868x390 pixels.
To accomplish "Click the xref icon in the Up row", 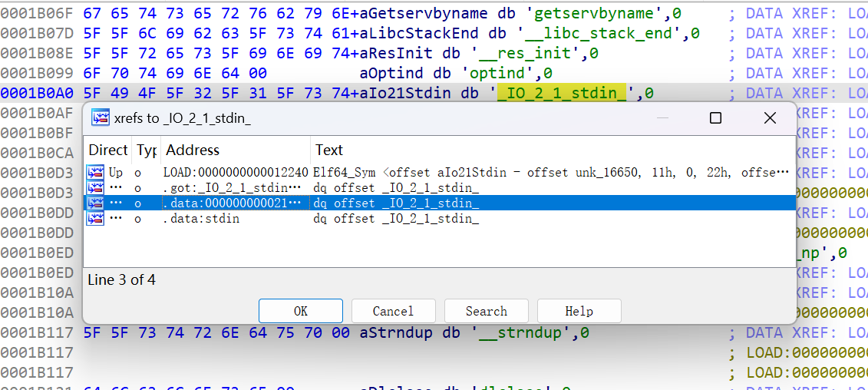I will pyautogui.click(x=96, y=172).
